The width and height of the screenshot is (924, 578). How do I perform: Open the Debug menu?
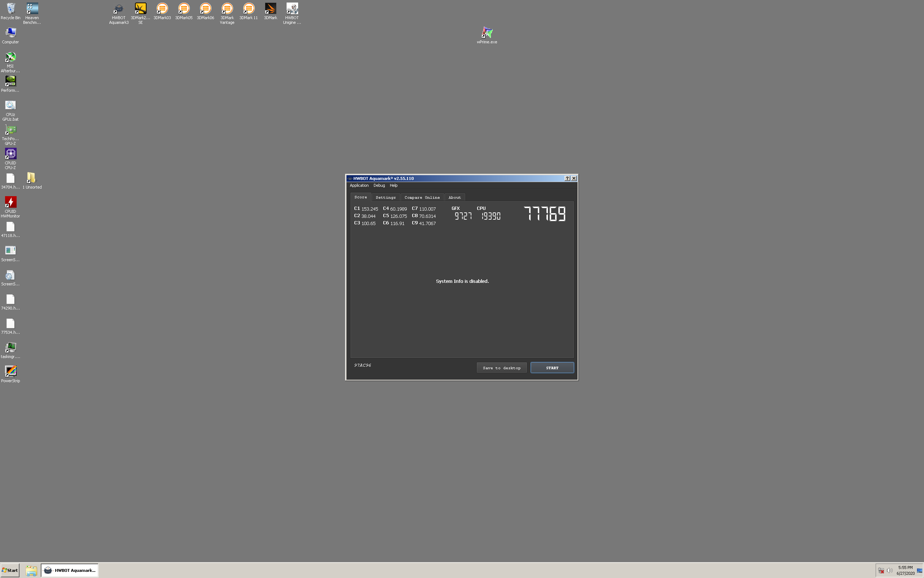click(379, 185)
